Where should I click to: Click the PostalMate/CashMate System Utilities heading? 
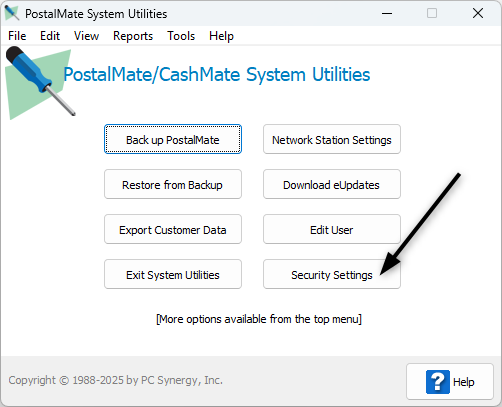tap(217, 74)
